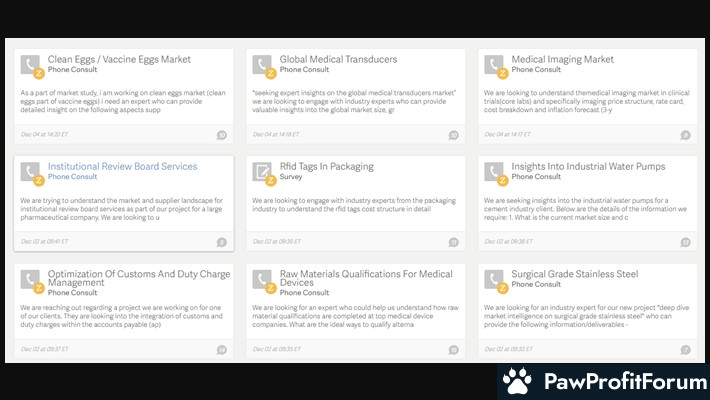Open comments bubble on Medical Imaging Market card
The width and height of the screenshot is (710, 400).
(685, 135)
